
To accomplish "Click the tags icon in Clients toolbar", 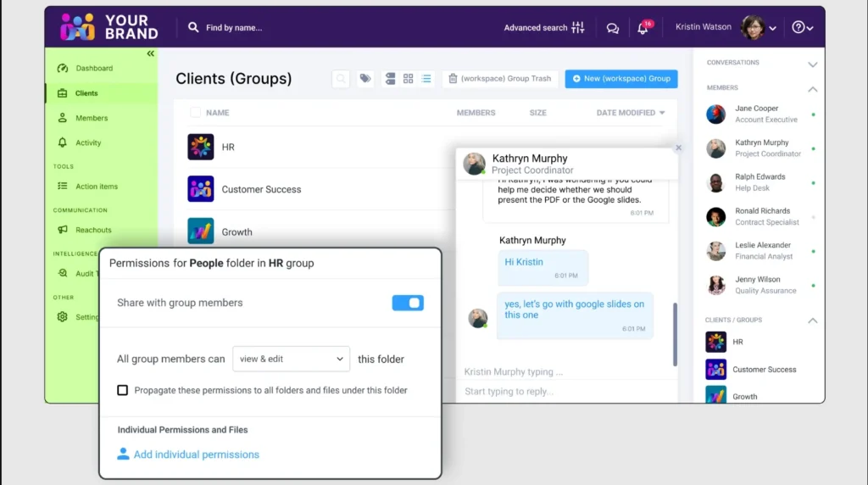I will [365, 79].
